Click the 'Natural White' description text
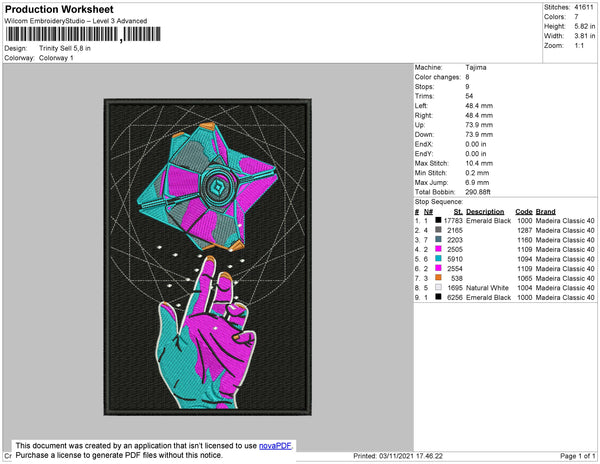Viewport: 600px width, 464px height. tap(487, 288)
